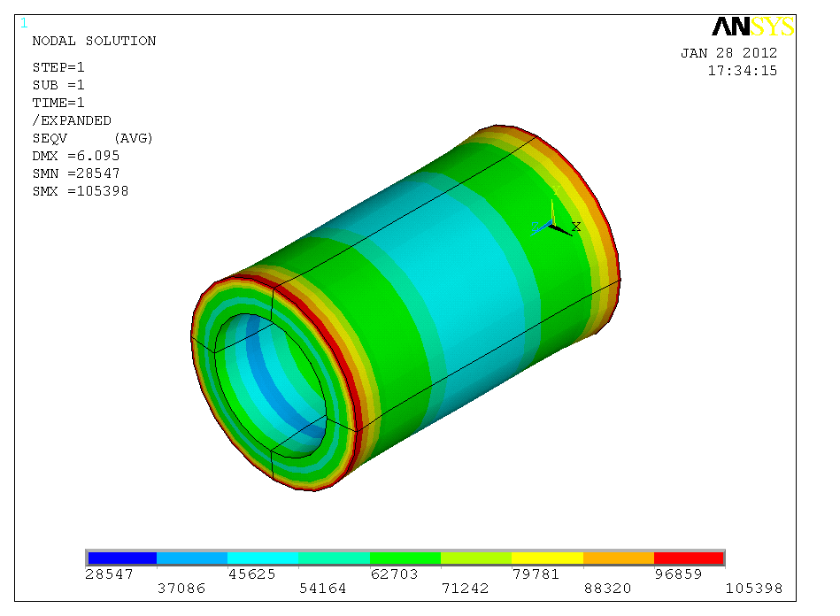Viewport: 840px width, 616px height.
Task: Click the /EXPANDED label
Action: point(72,120)
